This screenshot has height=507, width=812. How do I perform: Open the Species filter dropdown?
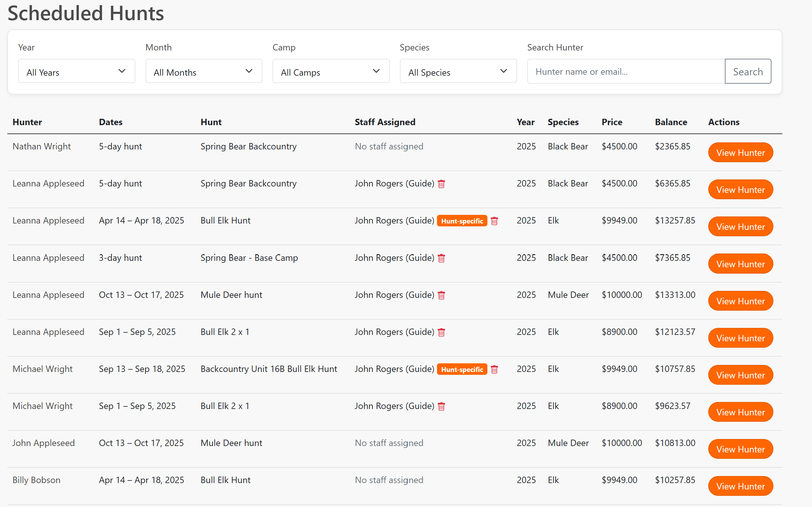(458, 71)
